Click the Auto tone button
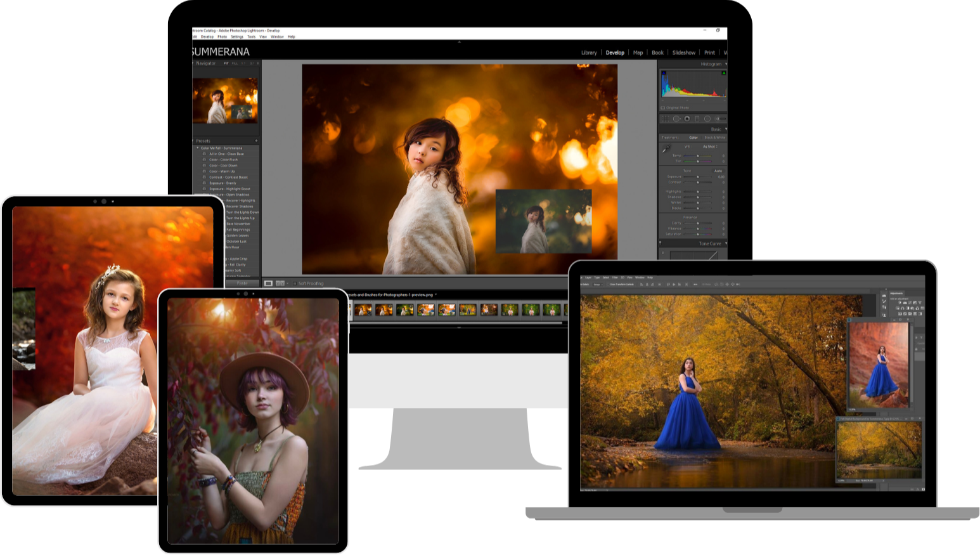Image resolution: width=980 pixels, height=555 pixels. point(718,171)
